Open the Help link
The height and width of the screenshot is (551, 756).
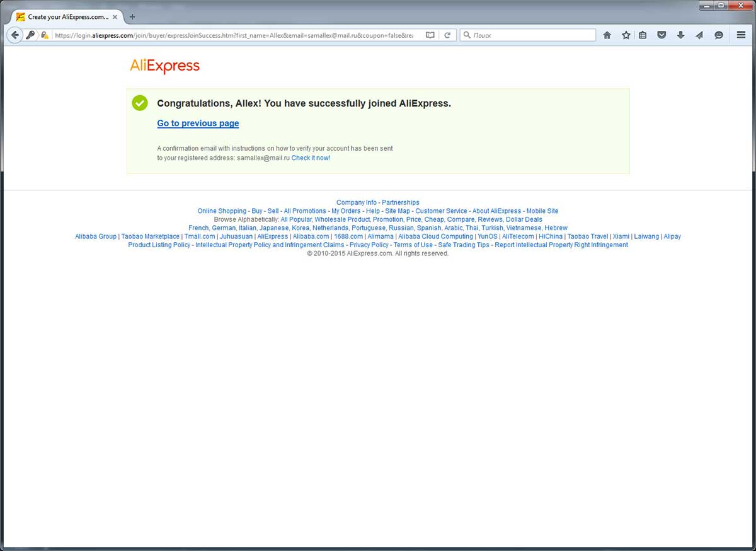[373, 211]
